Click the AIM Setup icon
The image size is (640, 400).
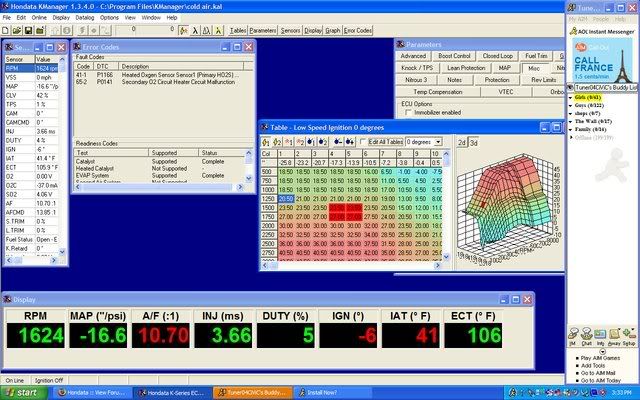(x=632, y=337)
